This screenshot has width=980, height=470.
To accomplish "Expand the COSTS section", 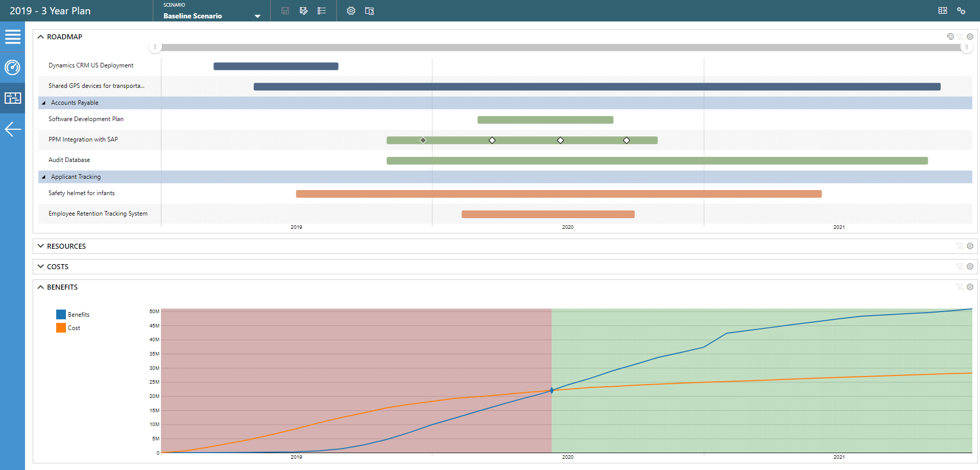I will (40, 267).
